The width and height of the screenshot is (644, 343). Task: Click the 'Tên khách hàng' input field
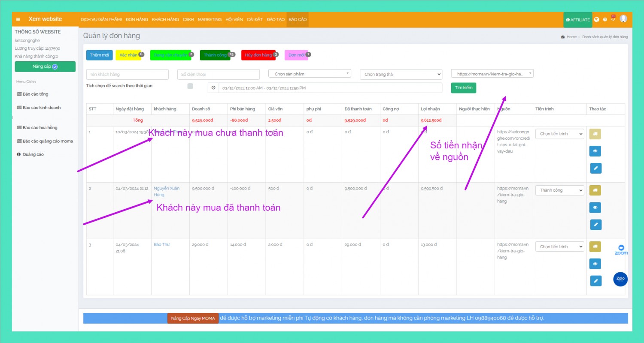[x=128, y=75]
